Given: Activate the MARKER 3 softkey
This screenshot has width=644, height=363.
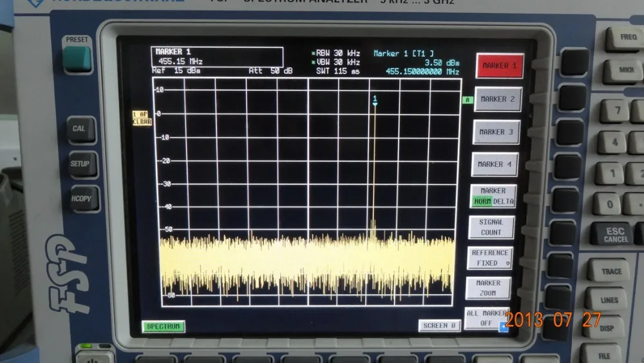Looking at the screenshot, I should point(496,132).
